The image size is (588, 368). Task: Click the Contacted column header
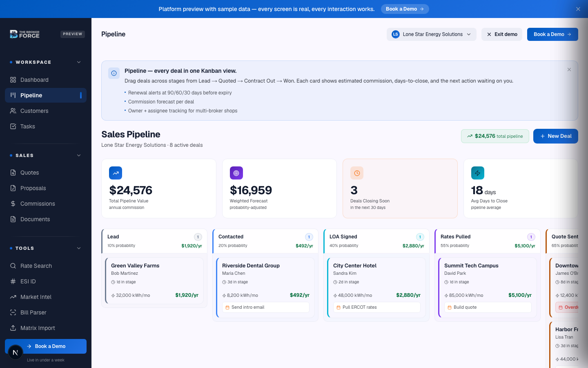pos(265,241)
